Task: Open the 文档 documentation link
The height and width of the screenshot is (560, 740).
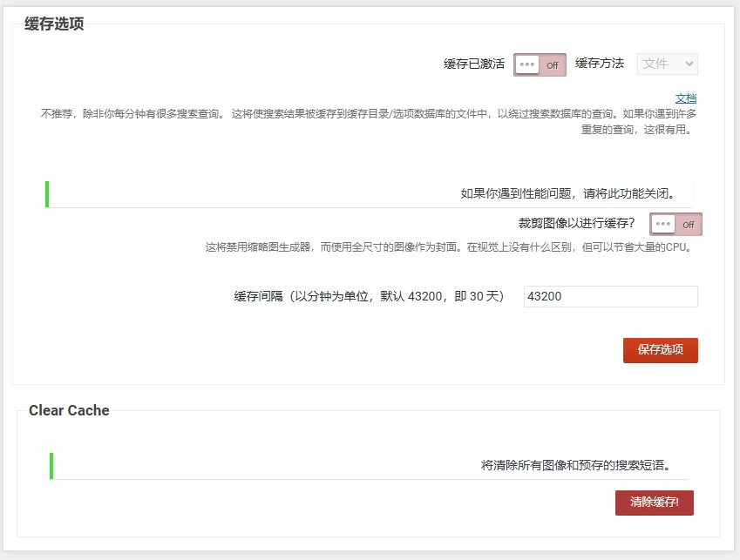Action: pyautogui.click(x=688, y=98)
